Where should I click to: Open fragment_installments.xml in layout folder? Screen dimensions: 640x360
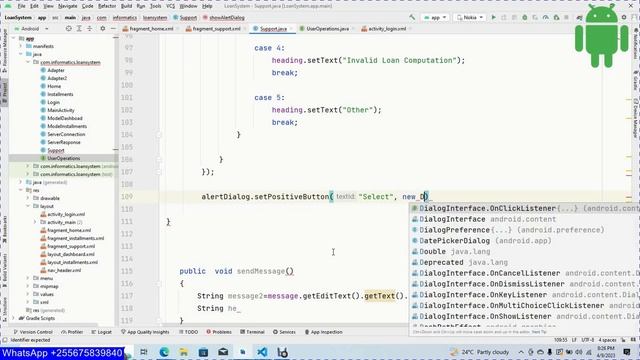(76, 238)
